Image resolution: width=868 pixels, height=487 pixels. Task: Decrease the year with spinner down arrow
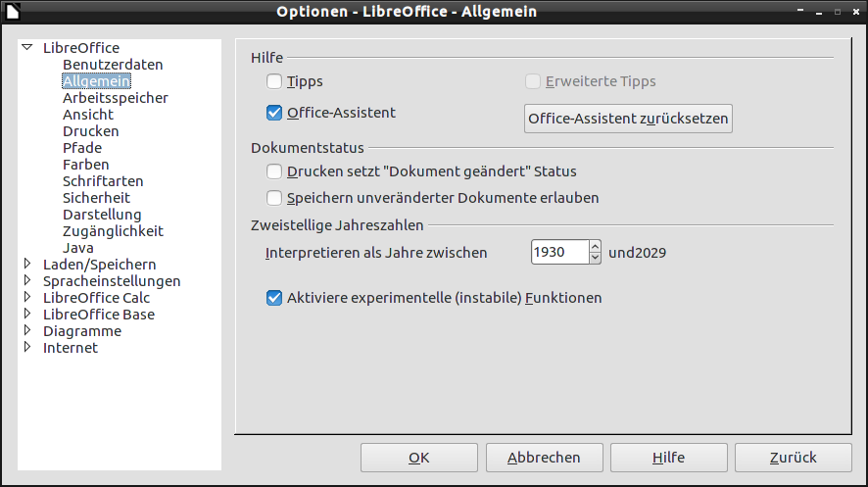click(595, 258)
